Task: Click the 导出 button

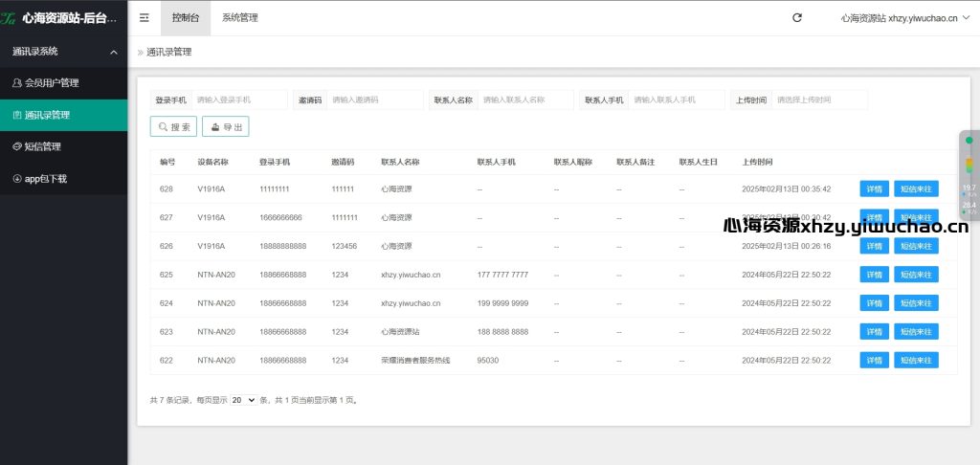Action: [226, 126]
